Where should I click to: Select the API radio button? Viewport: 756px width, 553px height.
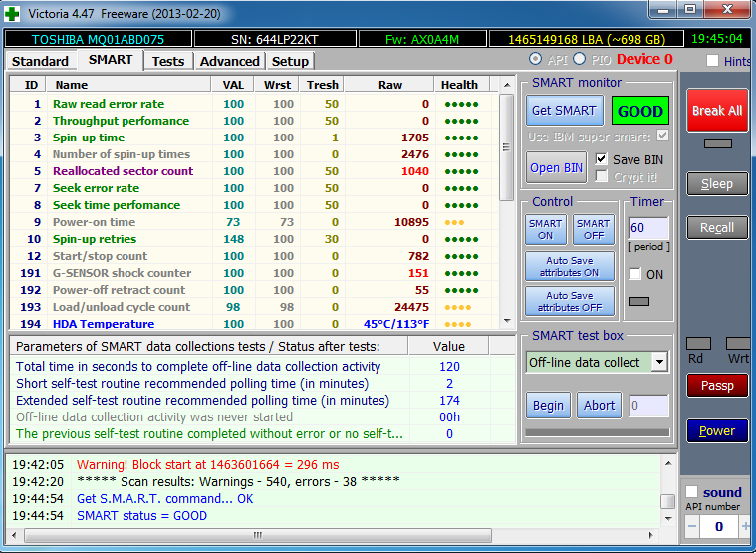(535, 59)
